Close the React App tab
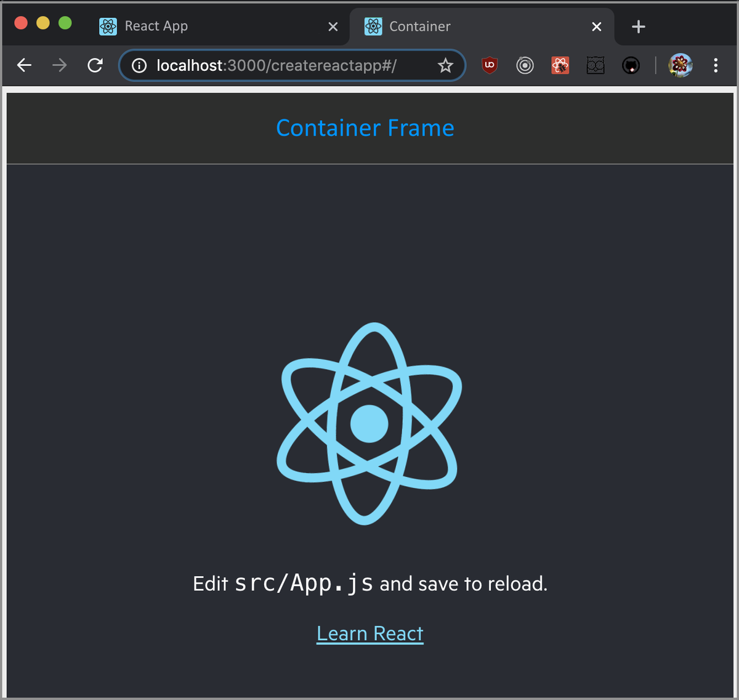This screenshot has width=739, height=700. pos(333,26)
